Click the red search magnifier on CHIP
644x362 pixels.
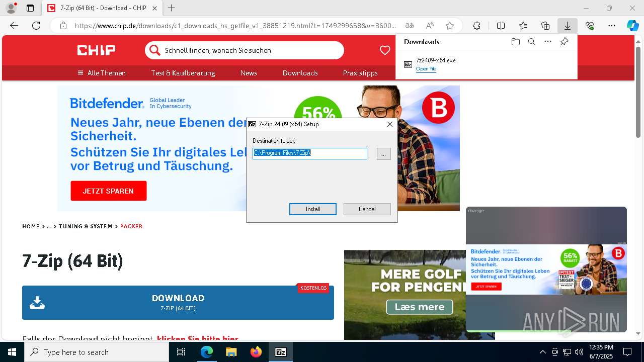[155, 50]
